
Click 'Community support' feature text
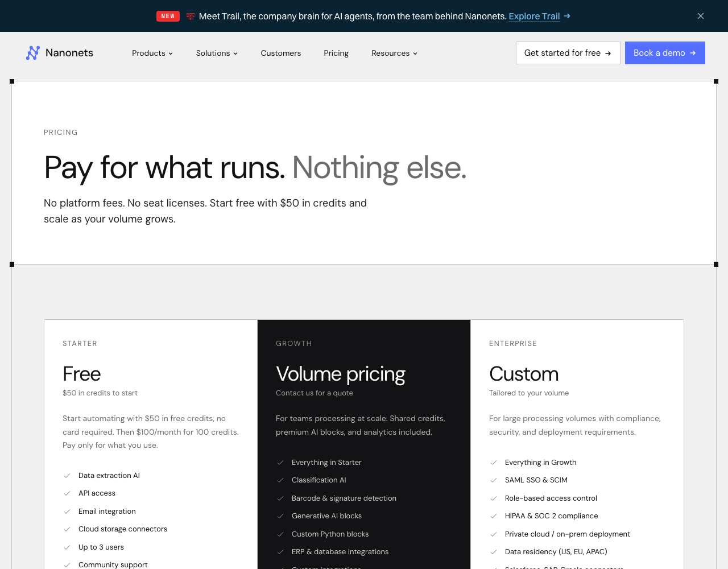click(113, 564)
